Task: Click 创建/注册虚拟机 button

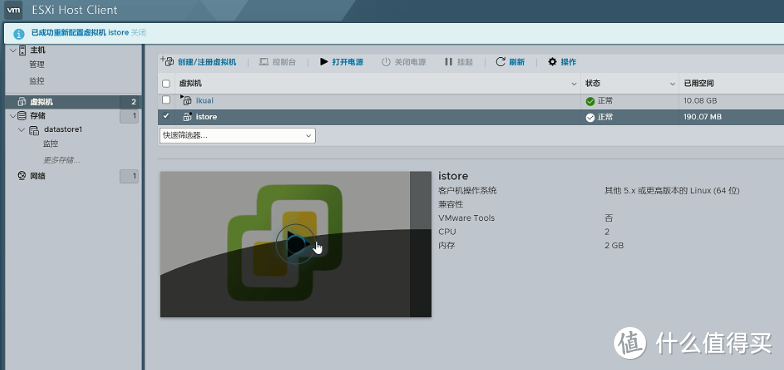Action: 207,62
